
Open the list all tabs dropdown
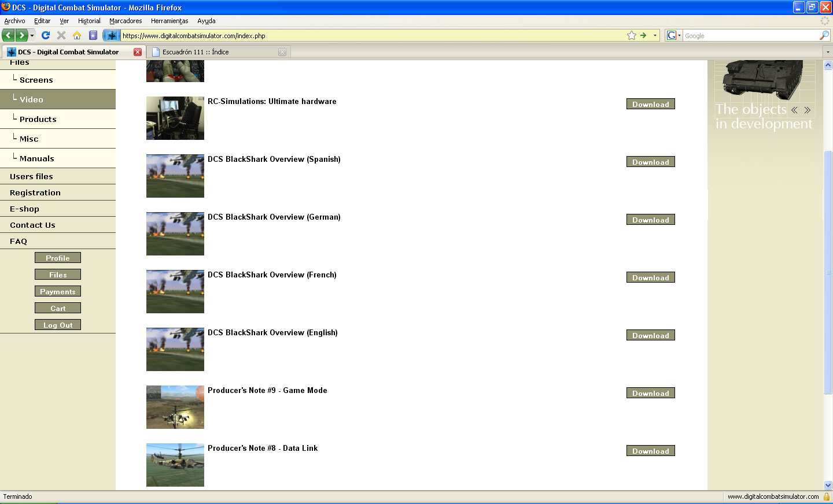(x=828, y=52)
